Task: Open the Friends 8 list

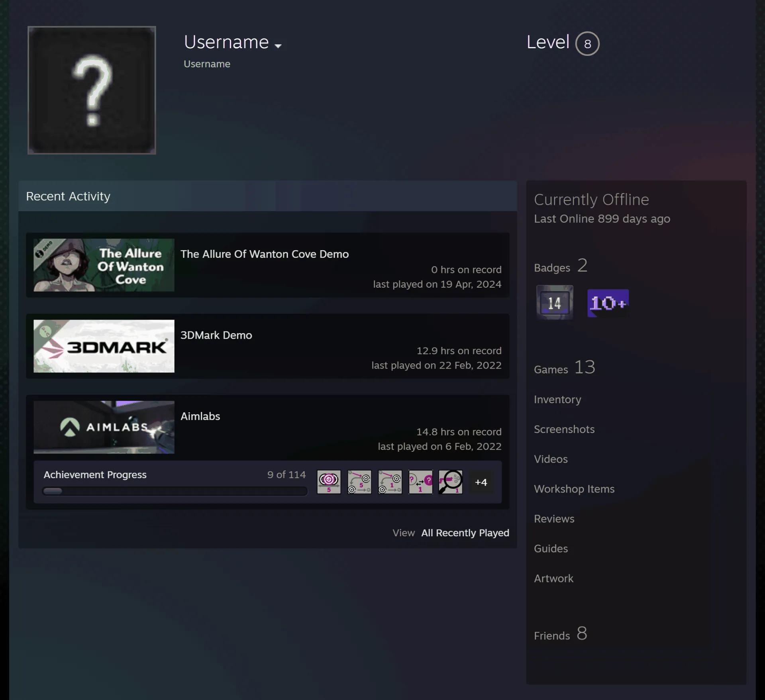Action: click(561, 633)
